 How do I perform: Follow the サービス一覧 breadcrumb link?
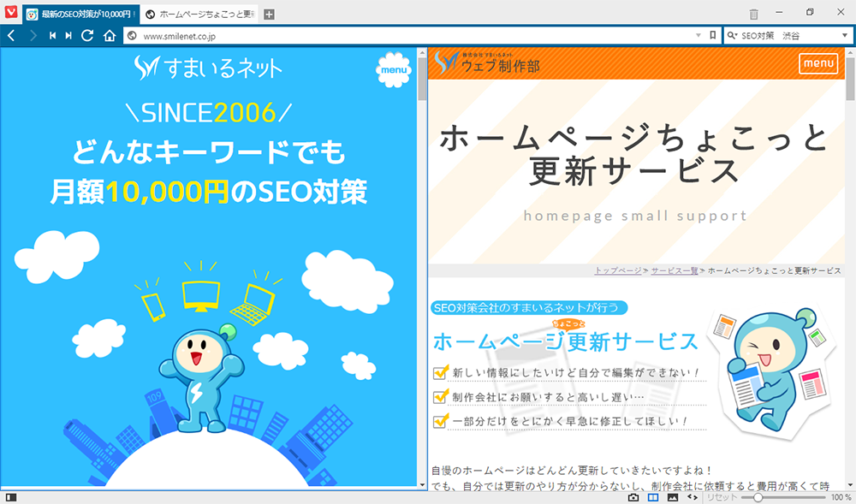pos(675,270)
